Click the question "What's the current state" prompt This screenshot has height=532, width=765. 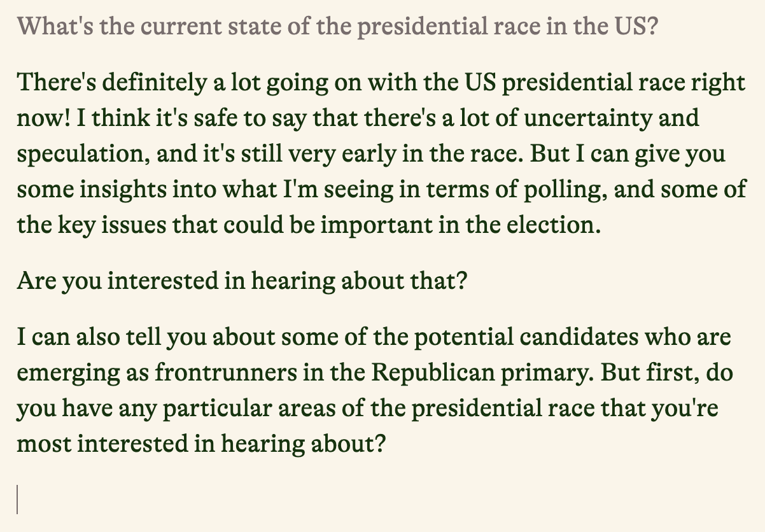click(x=336, y=27)
